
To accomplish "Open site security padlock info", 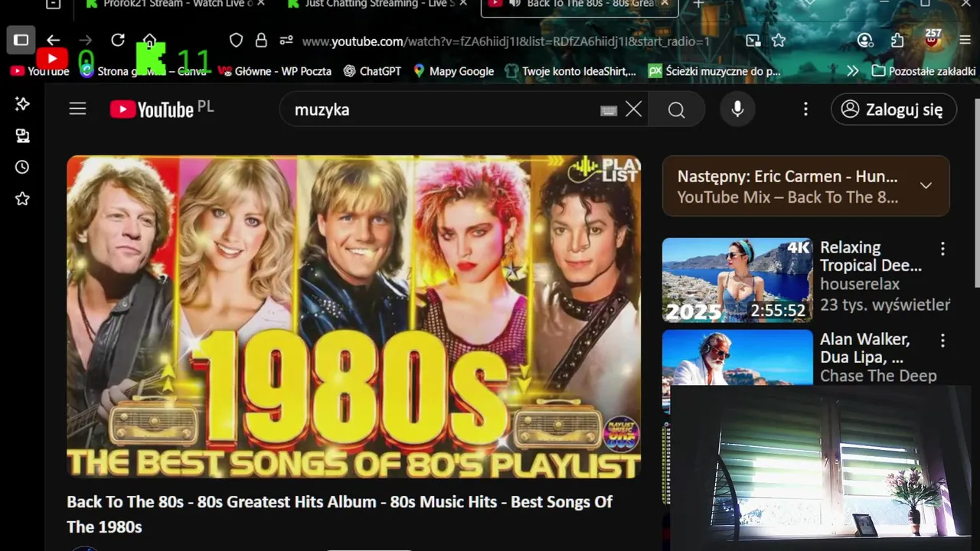I will pyautogui.click(x=261, y=41).
